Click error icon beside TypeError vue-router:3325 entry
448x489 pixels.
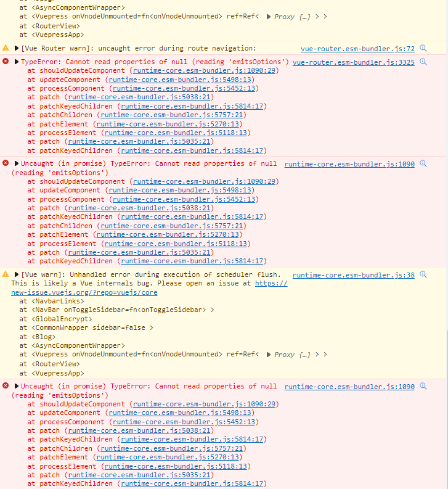point(6,62)
